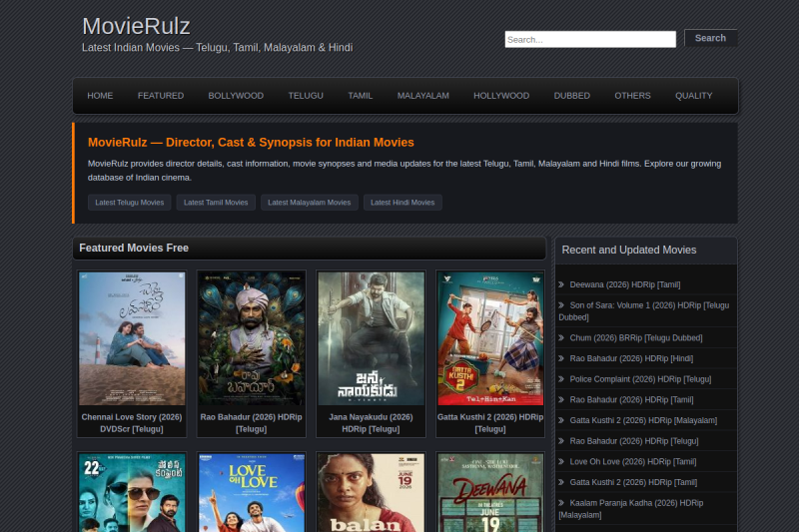
Task: Click Chennai Love Story (2026) DVDScr title
Action: coord(132,423)
